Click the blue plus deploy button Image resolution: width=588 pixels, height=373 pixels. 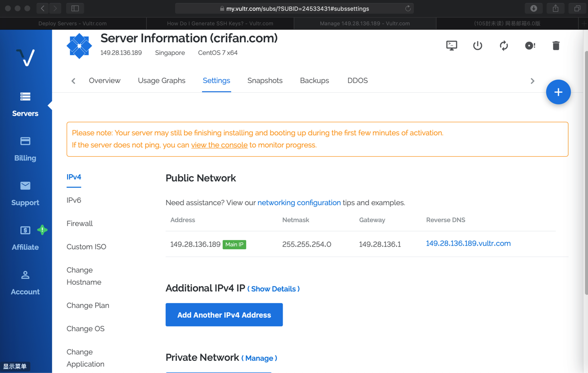coord(558,92)
